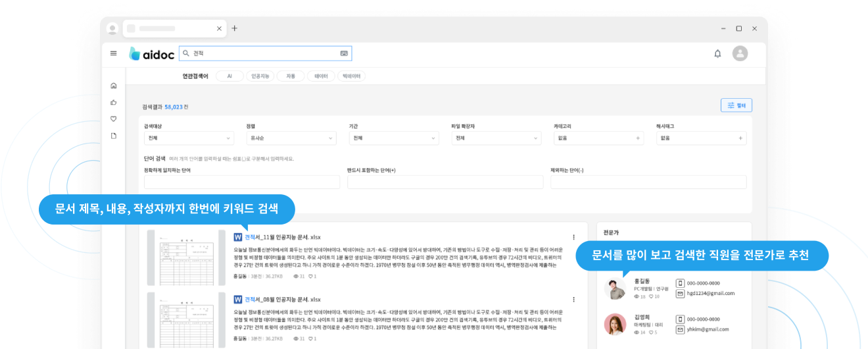Add a 카테고리 with the plus field
Image resolution: width=868 pixels, height=349 pixels.
click(599, 138)
